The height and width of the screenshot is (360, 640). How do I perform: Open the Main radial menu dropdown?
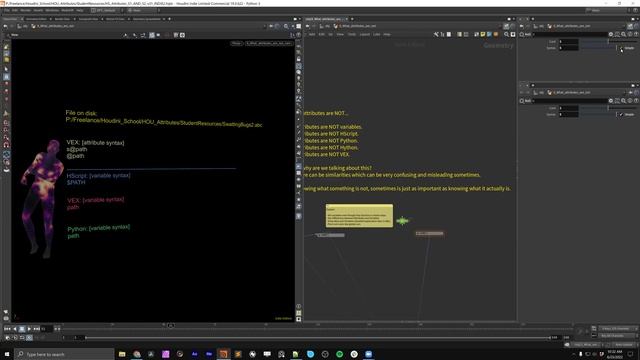[143, 10]
